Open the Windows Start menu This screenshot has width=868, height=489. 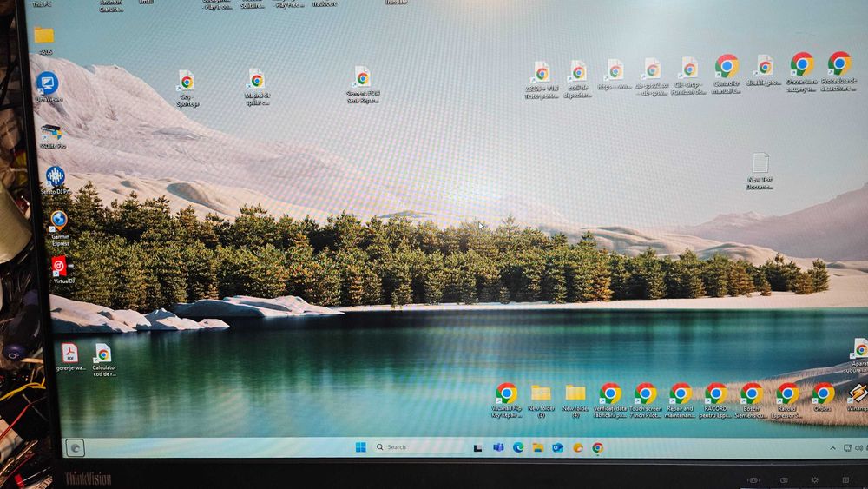[x=360, y=447]
